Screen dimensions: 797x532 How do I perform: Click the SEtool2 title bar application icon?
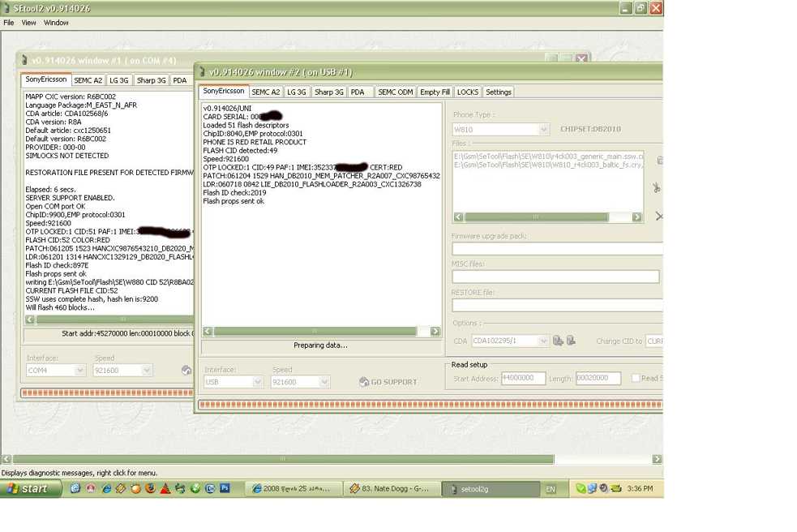(6, 8)
